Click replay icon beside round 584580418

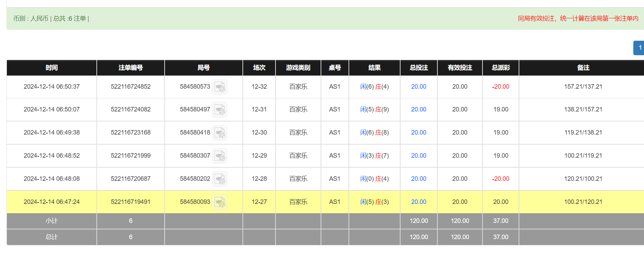coord(219,133)
